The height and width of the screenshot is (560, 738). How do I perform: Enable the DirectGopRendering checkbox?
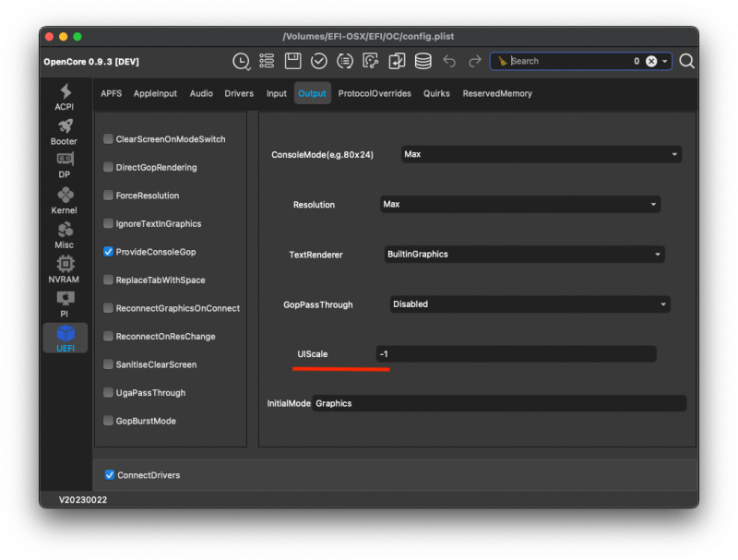tap(109, 168)
